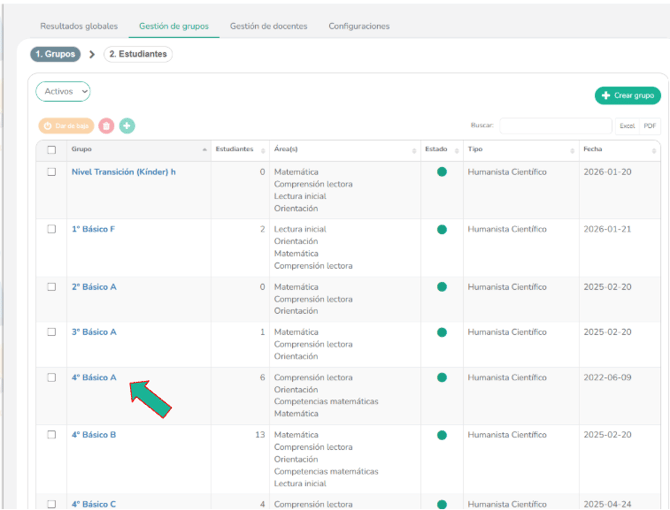
Task: Click status dot of Nivel Transición row
Action: [x=441, y=172]
